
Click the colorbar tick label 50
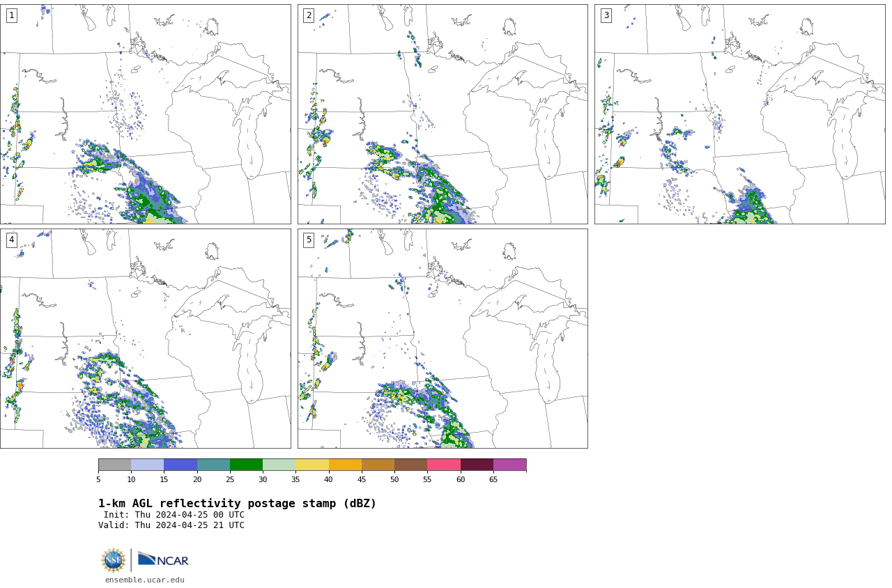394,479
